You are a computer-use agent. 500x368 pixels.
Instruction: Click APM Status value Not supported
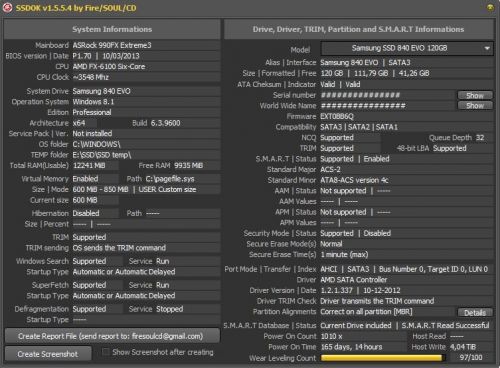pyautogui.click(x=343, y=212)
